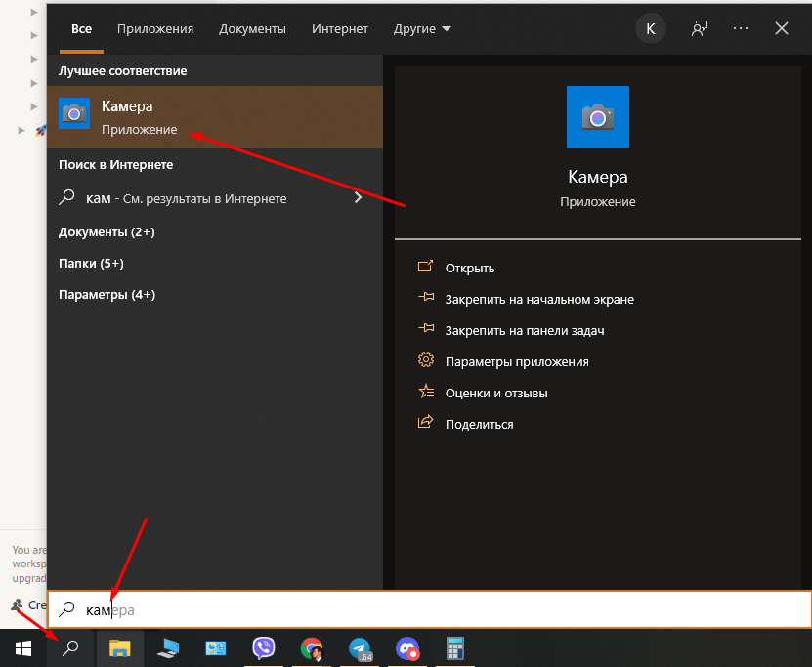Viewport: 812px width, 667px height.
Task: Expand the rocket tree item in background window
Action: (21, 130)
